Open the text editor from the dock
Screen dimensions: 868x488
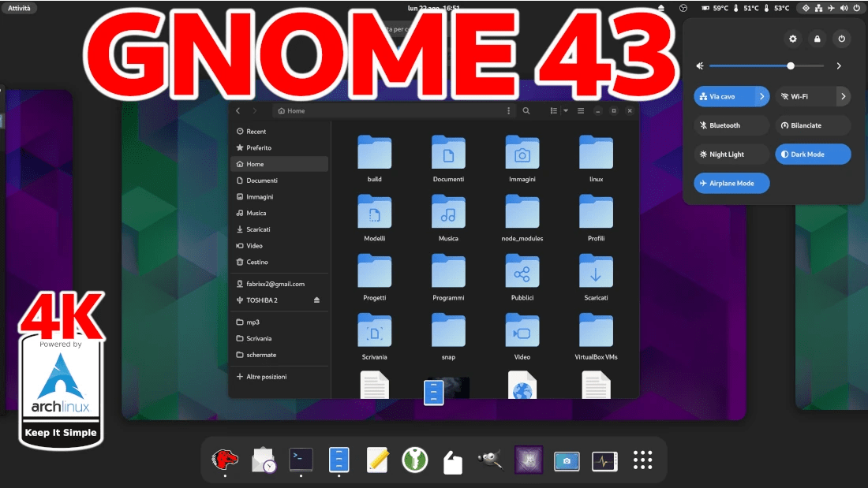click(377, 460)
